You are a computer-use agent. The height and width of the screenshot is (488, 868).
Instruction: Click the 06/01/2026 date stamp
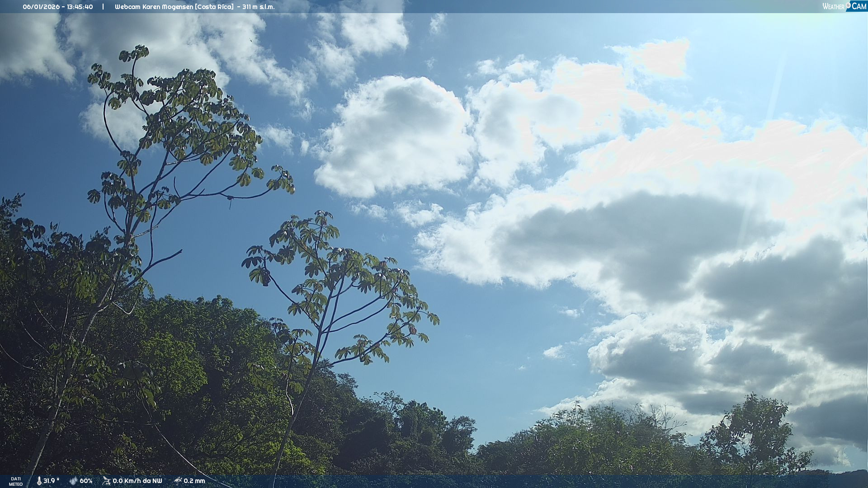pyautogui.click(x=41, y=7)
